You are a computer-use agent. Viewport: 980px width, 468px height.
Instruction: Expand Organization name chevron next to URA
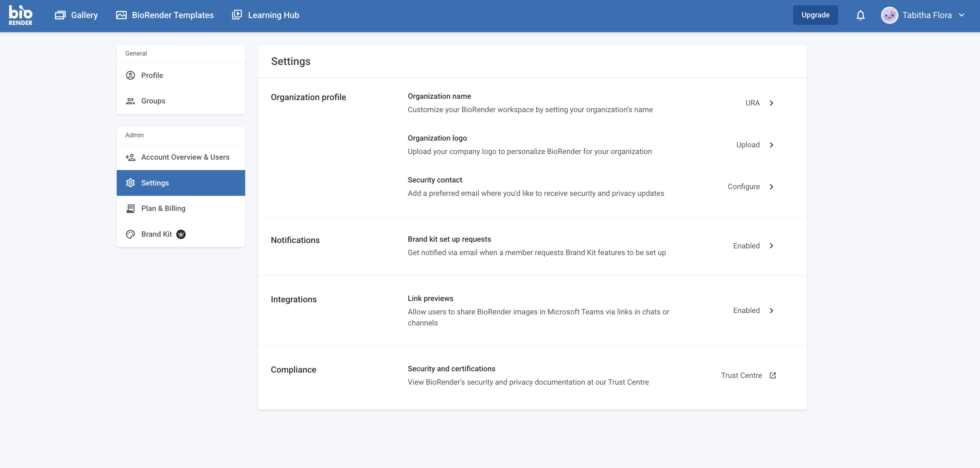click(772, 103)
